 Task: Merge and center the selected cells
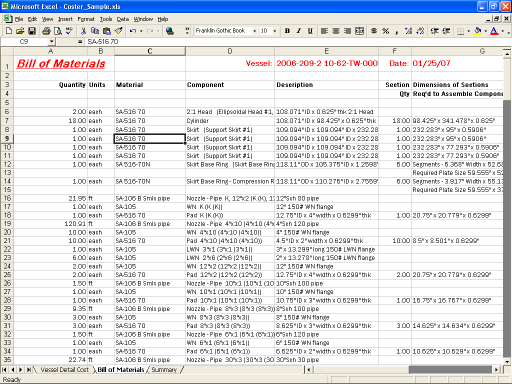point(359,31)
